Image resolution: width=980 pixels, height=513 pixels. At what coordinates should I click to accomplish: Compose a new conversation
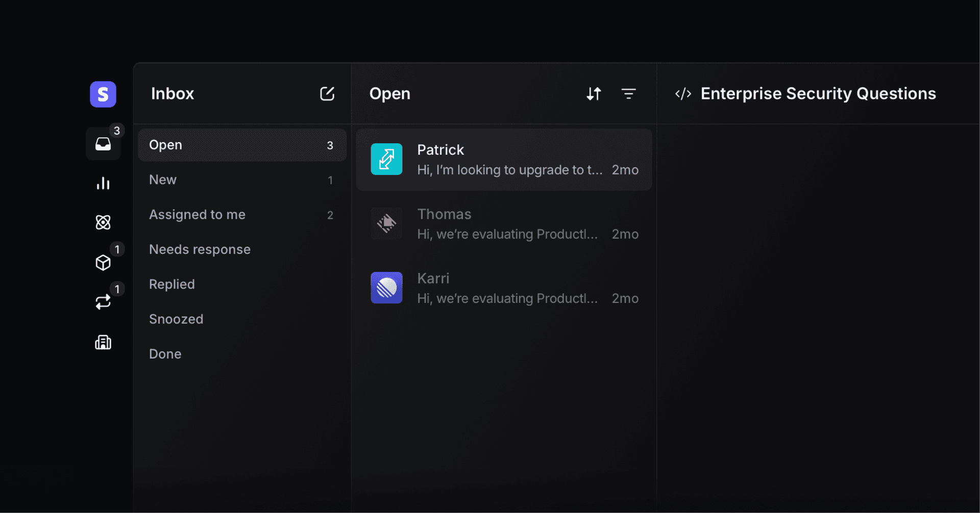pyautogui.click(x=327, y=94)
